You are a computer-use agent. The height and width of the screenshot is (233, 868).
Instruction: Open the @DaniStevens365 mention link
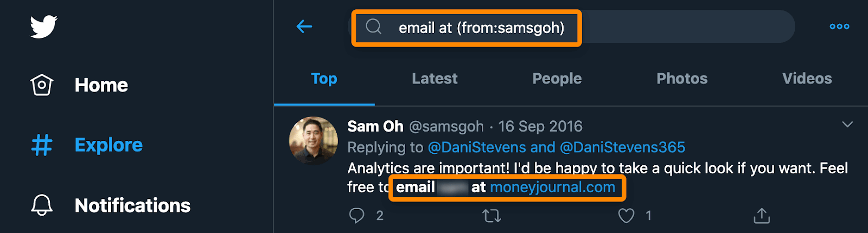click(622, 147)
